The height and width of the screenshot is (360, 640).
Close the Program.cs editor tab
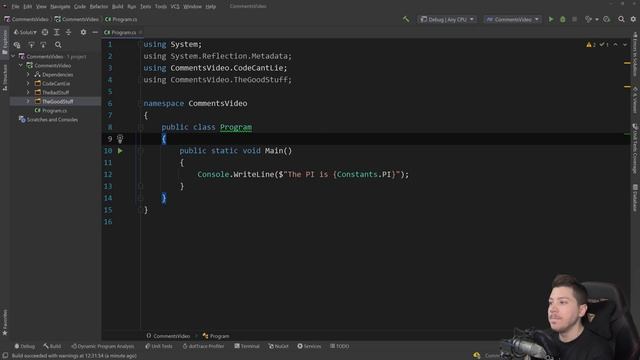(140, 32)
